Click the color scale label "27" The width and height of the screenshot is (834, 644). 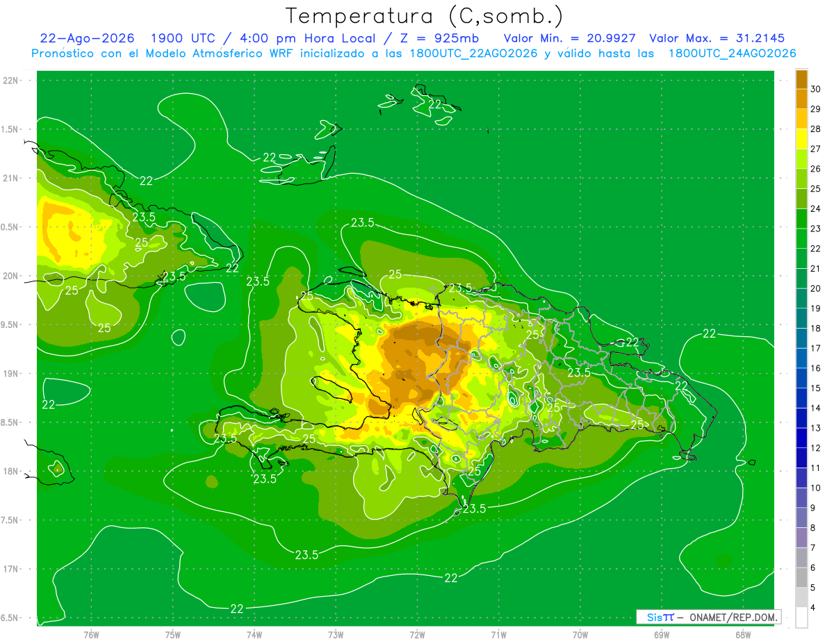click(x=816, y=149)
